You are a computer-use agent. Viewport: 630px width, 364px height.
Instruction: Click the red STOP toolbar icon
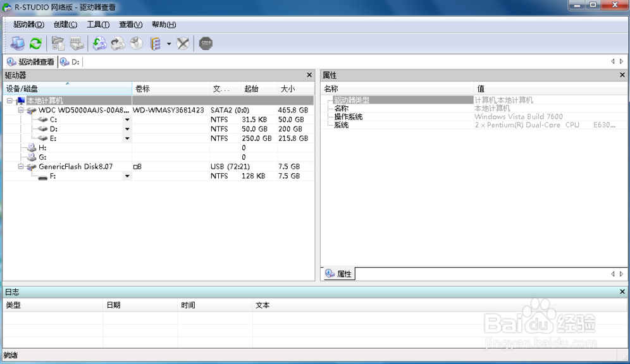(206, 44)
